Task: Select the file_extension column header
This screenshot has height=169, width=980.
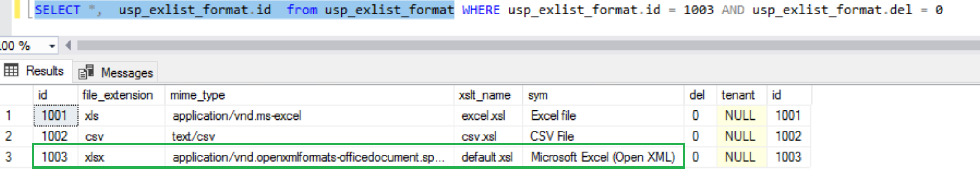Action: click(117, 95)
